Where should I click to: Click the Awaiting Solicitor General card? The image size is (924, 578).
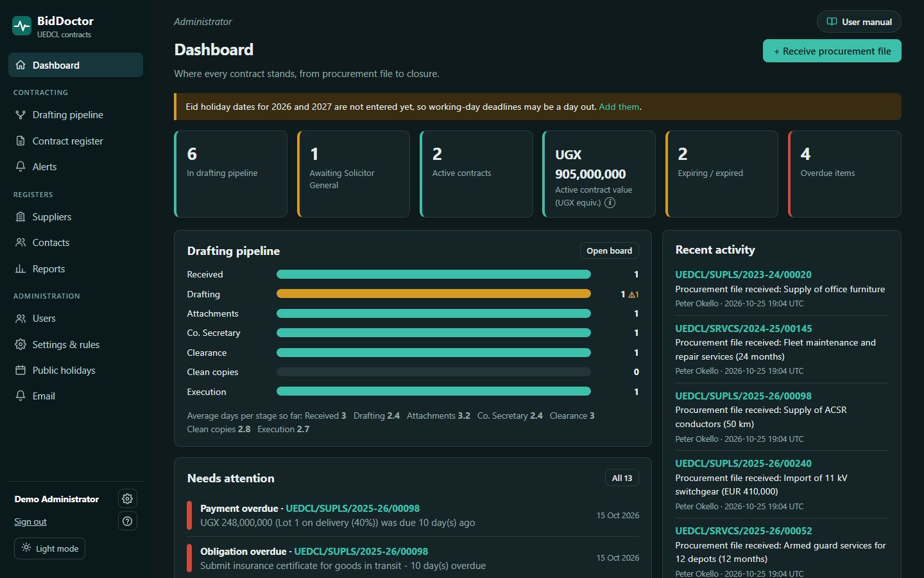point(354,174)
